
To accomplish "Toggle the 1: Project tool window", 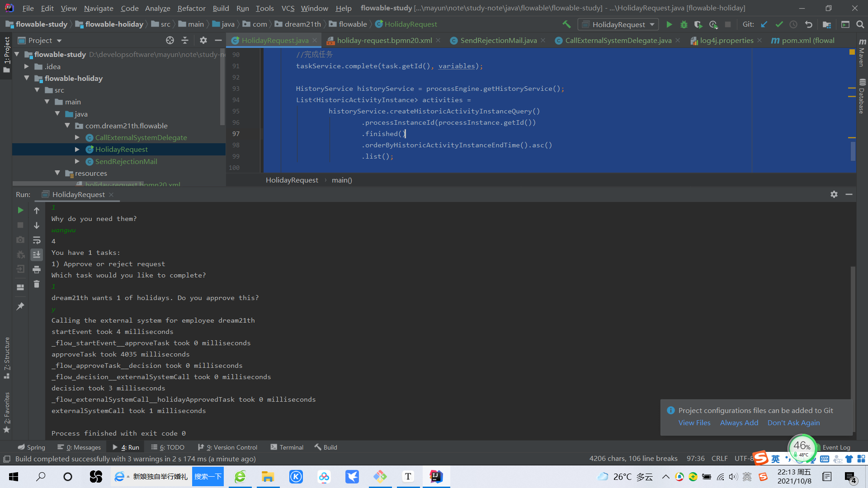I will [x=6, y=54].
